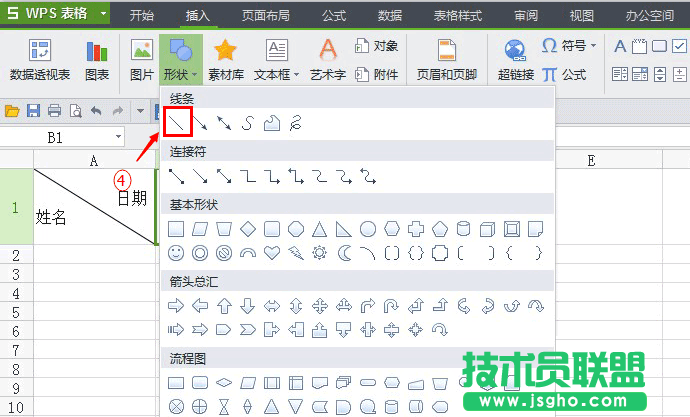Click the 对象 object button
Image resolution: width=690 pixels, height=417 pixels.
point(376,46)
